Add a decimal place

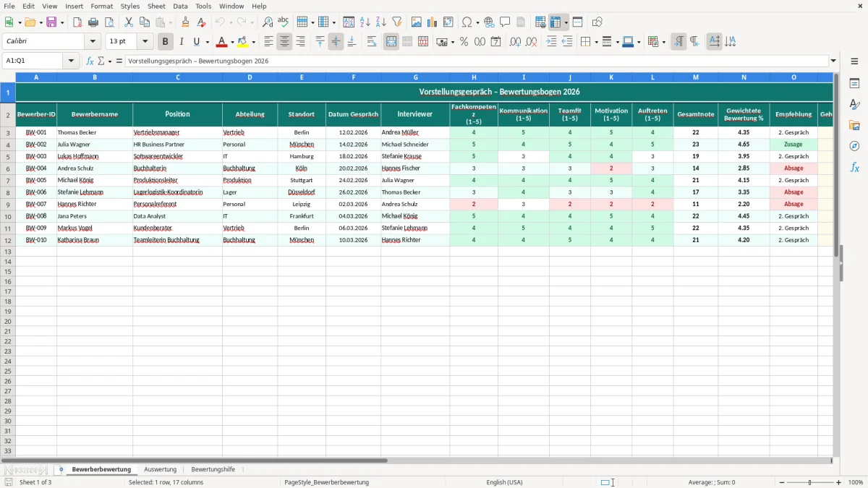[516, 42]
